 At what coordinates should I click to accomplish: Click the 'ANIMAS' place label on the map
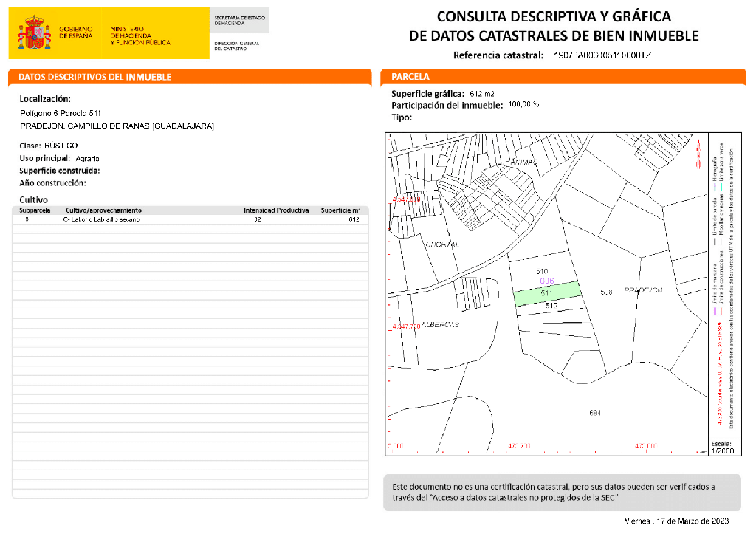pyautogui.click(x=523, y=162)
